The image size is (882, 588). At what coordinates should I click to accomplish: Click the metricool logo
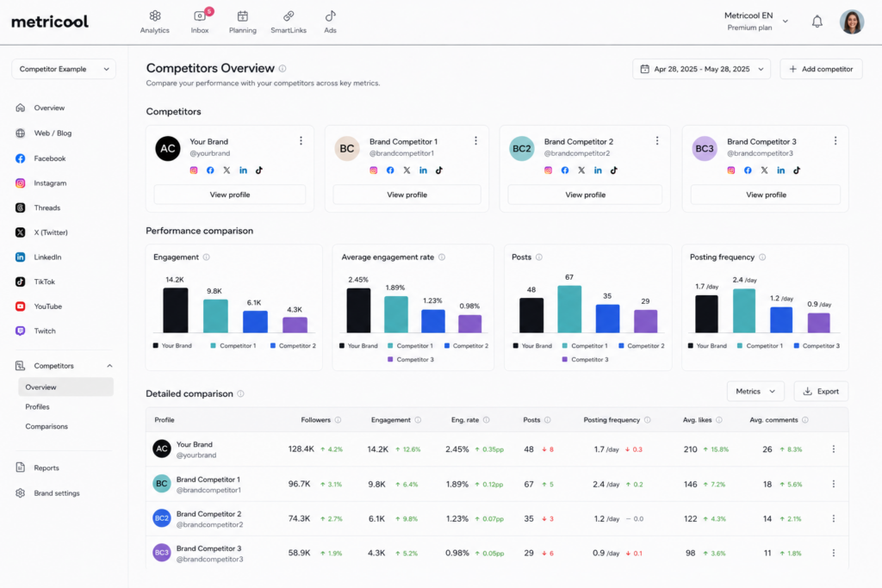[x=49, y=22]
